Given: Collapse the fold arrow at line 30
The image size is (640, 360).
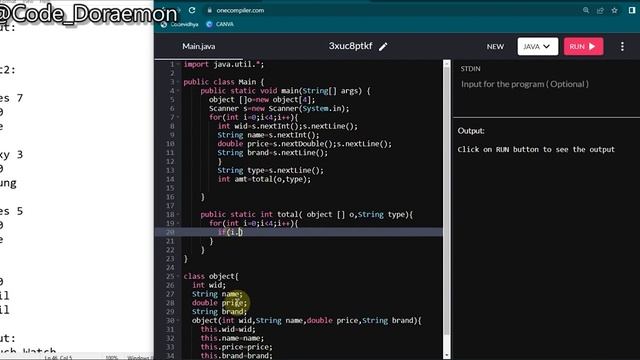Looking at the screenshot, I should click(x=178, y=321).
